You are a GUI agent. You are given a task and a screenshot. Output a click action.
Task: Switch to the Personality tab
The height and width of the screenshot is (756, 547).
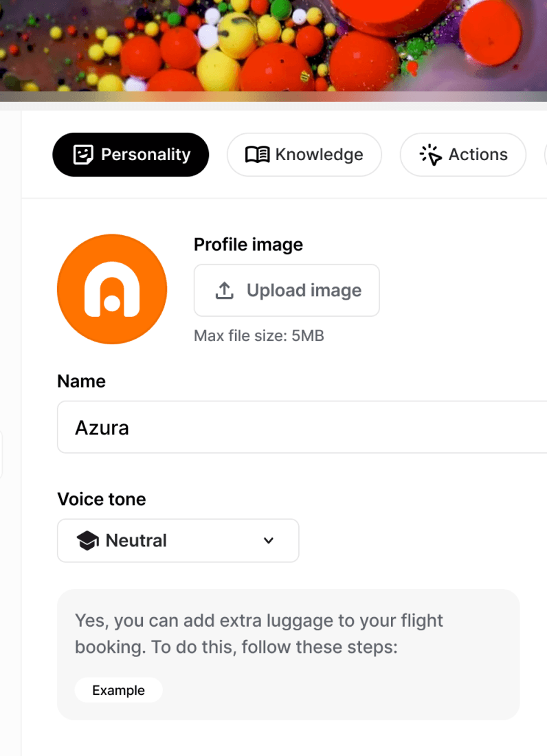coord(131,155)
